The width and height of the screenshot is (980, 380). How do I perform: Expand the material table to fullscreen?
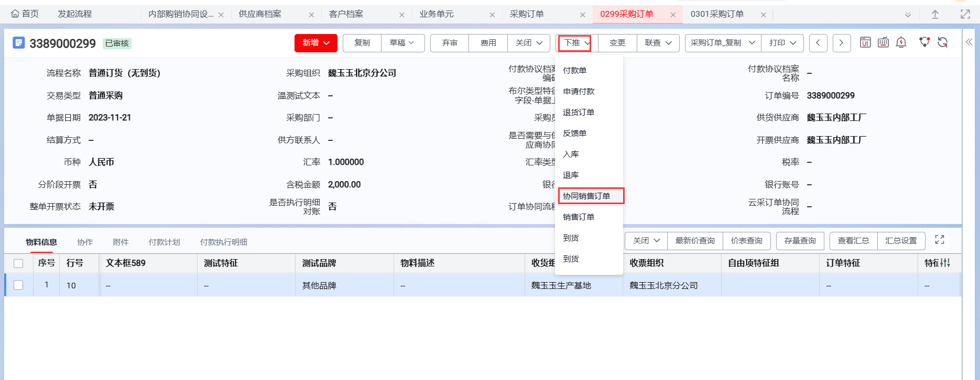[x=939, y=240]
